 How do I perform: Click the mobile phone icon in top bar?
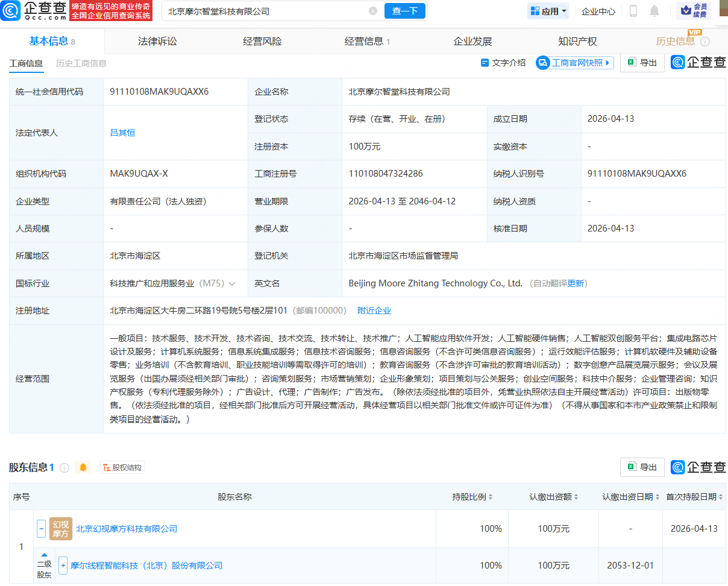coord(635,11)
